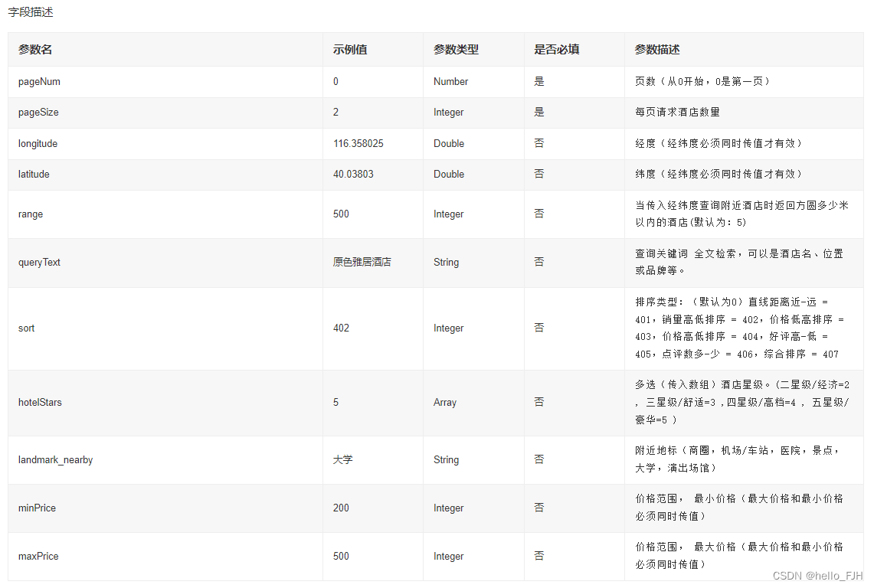Click the Integer type in maxPrice row
The width and height of the screenshot is (874, 588).
pyautogui.click(x=449, y=557)
